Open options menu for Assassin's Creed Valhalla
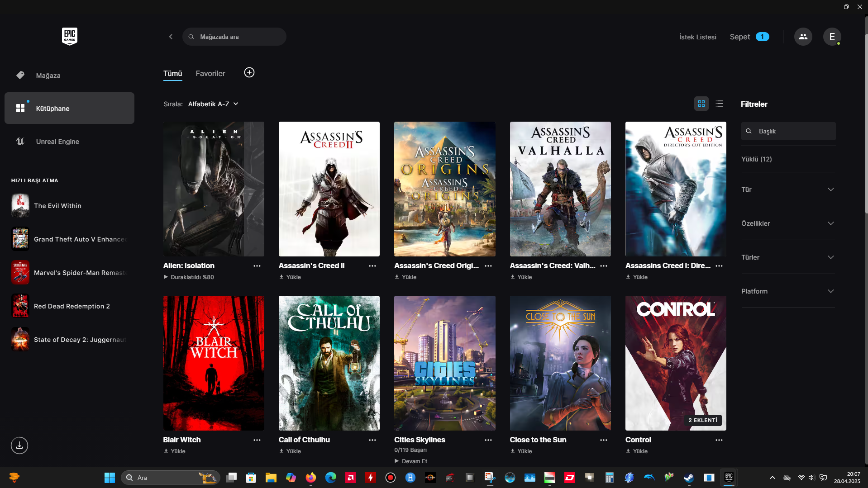 click(x=604, y=266)
